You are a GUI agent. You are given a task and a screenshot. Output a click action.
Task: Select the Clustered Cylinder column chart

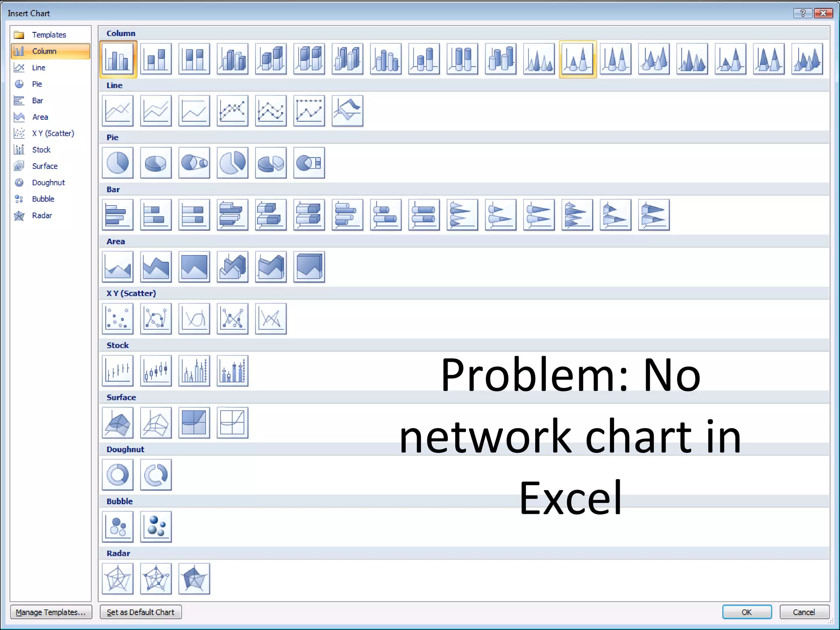pos(386,59)
